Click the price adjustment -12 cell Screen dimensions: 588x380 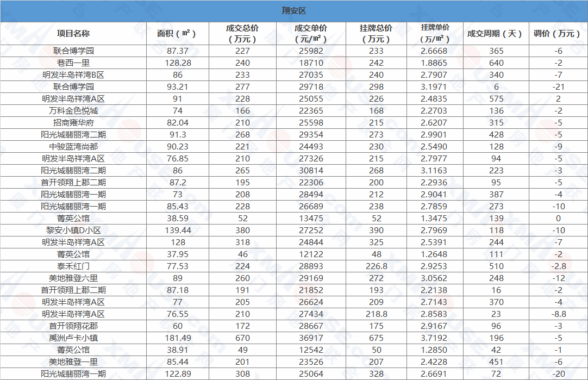[558, 278]
